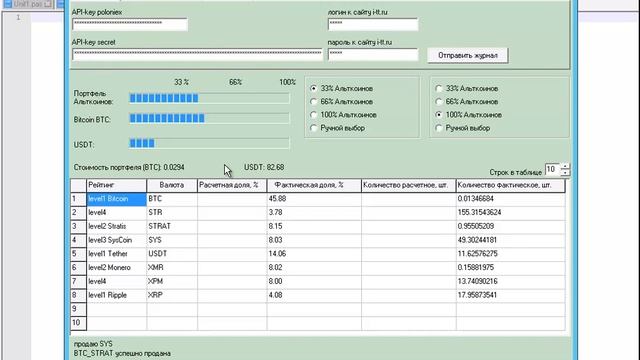Select the level1 Tether cell
This screenshot has width=640, height=360.
(x=116, y=254)
